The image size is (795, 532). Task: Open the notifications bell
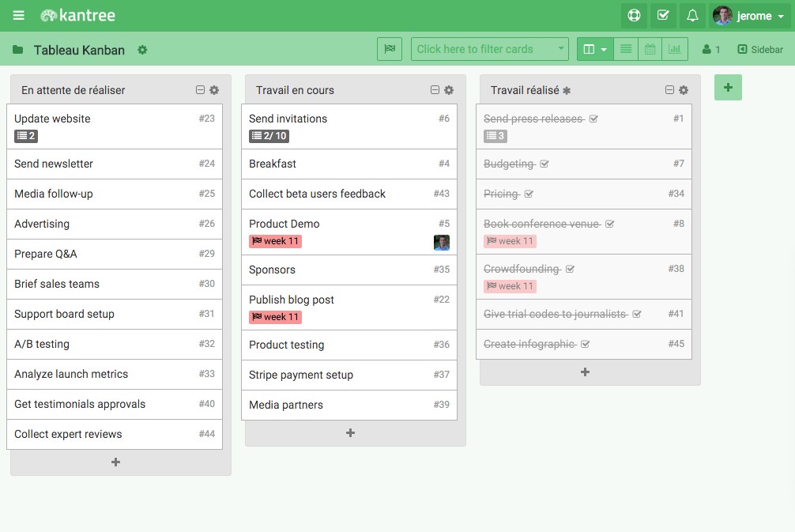tap(692, 16)
